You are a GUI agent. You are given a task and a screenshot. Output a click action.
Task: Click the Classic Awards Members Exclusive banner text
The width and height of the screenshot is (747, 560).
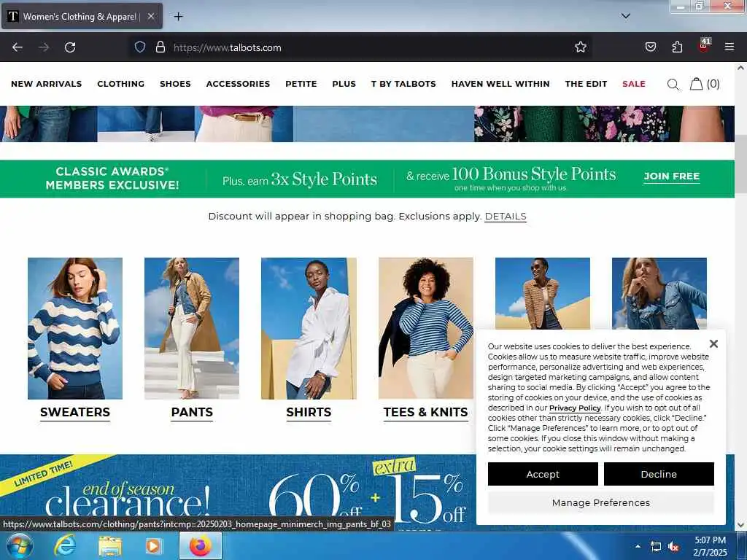coord(112,179)
